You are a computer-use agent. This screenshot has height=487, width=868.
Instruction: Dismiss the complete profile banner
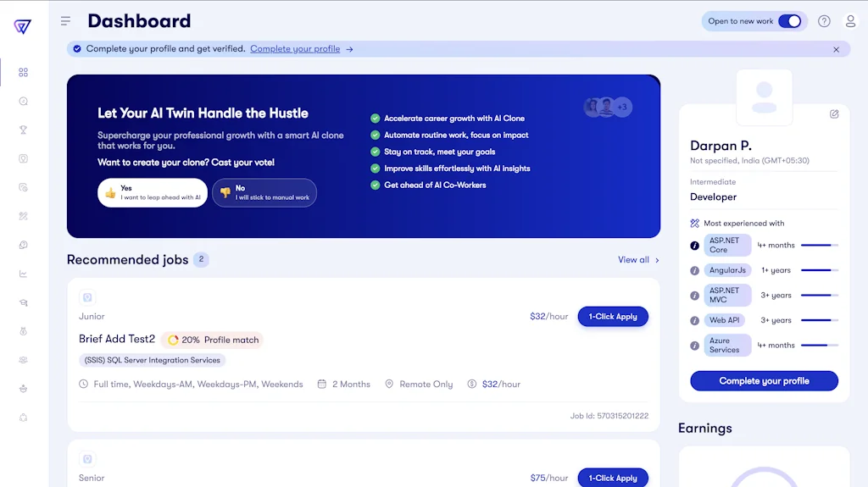836,49
